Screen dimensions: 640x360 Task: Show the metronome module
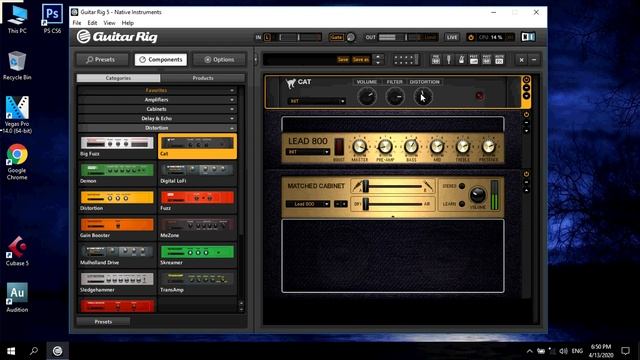pos(461,60)
